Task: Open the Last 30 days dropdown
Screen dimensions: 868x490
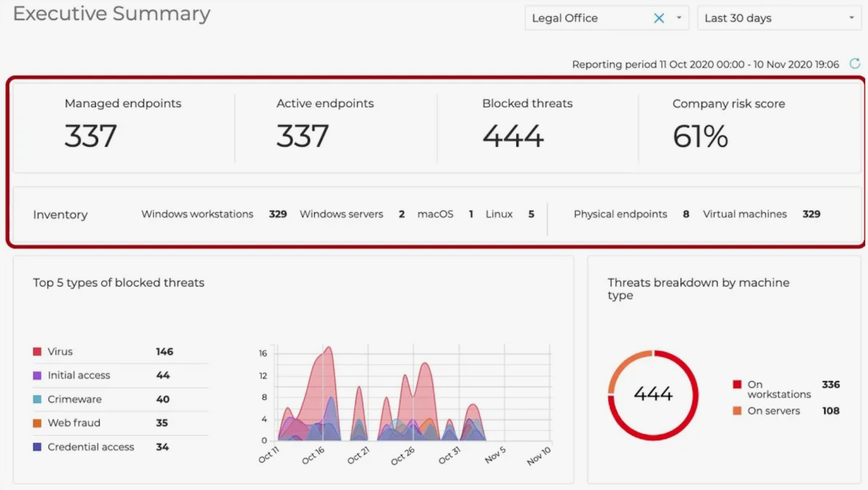Action: [779, 18]
